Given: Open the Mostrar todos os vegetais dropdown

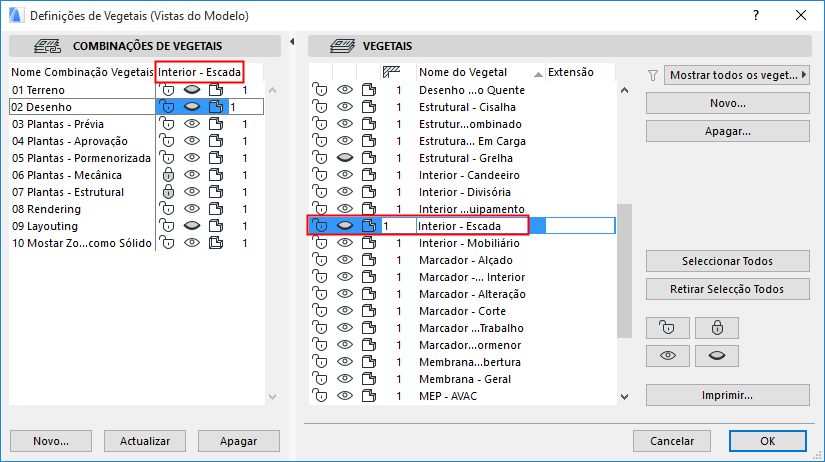Looking at the screenshot, I should click(737, 74).
